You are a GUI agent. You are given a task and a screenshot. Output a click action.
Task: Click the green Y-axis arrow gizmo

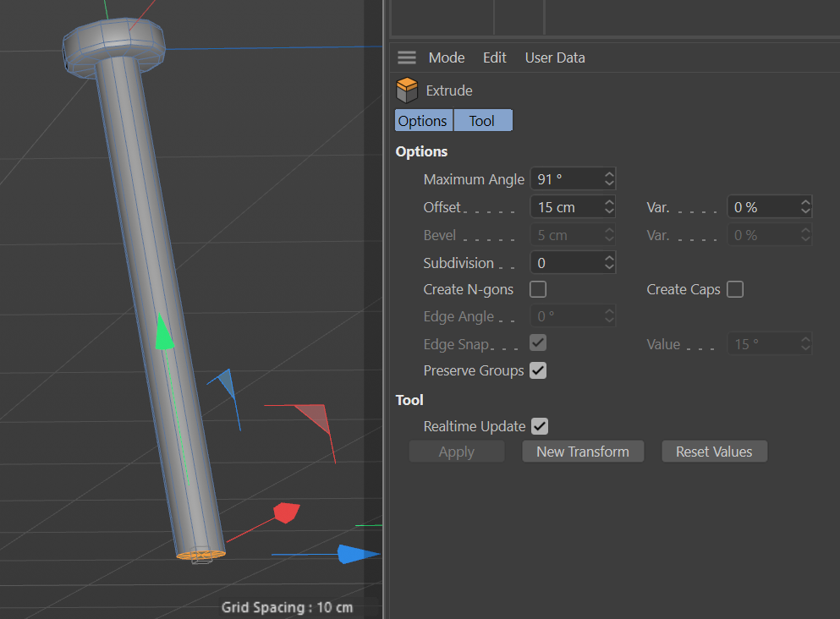click(165, 334)
